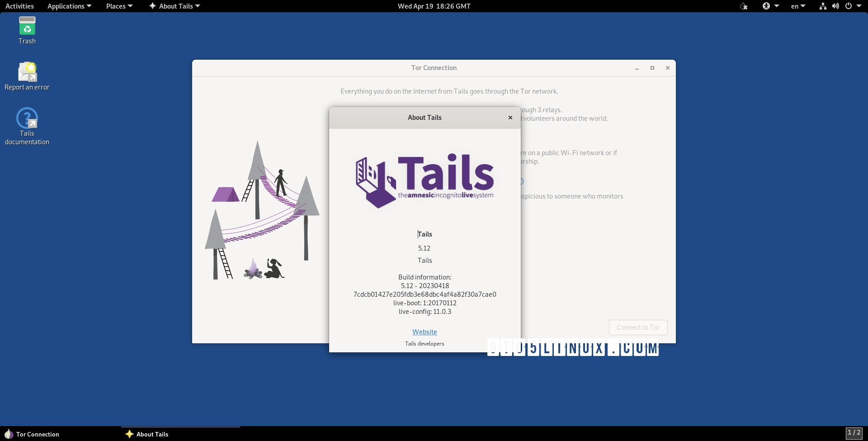Open the Website link in About Tails
The height and width of the screenshot is (441, 868).
424,332
